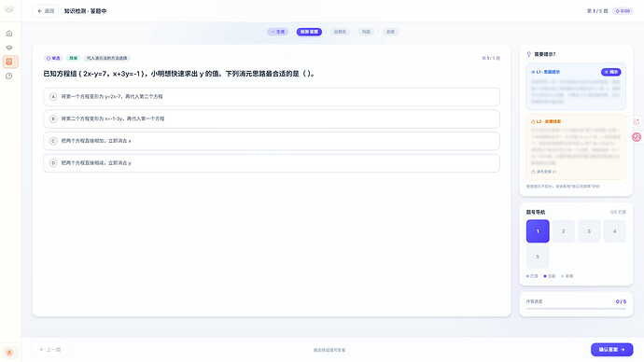Click the lightbulb hint icon in side panel

pyautogui.click(x=529, y=54)
